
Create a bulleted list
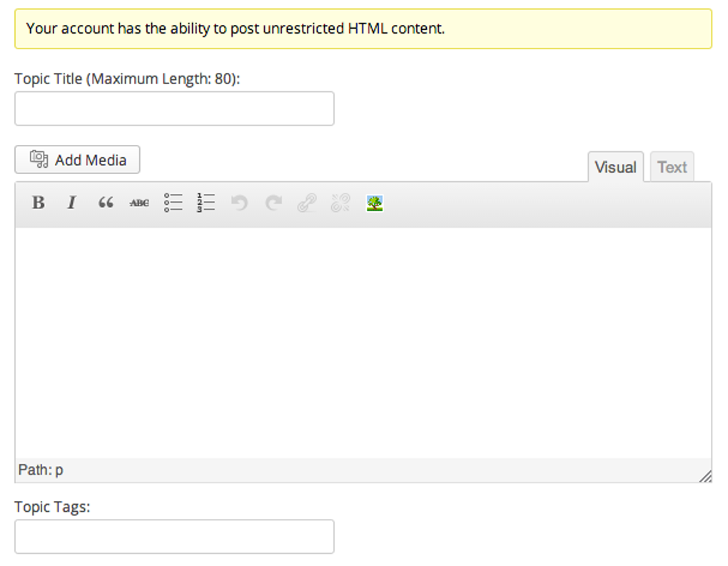(x=172, y=203)
